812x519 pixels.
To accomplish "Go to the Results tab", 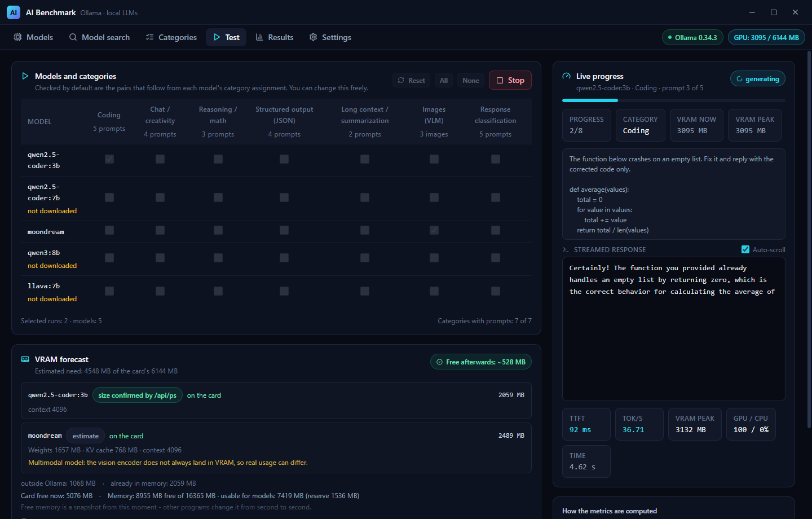I will [275, 37].
